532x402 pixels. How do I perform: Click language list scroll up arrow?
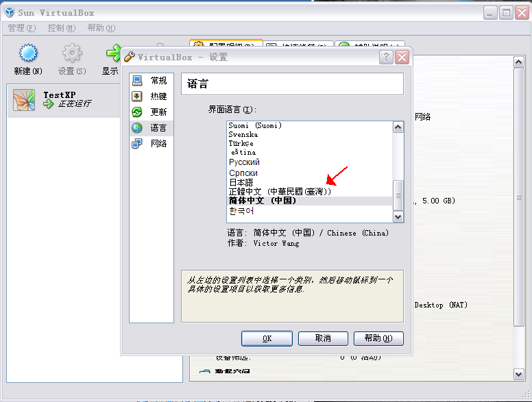coord(398,127)
